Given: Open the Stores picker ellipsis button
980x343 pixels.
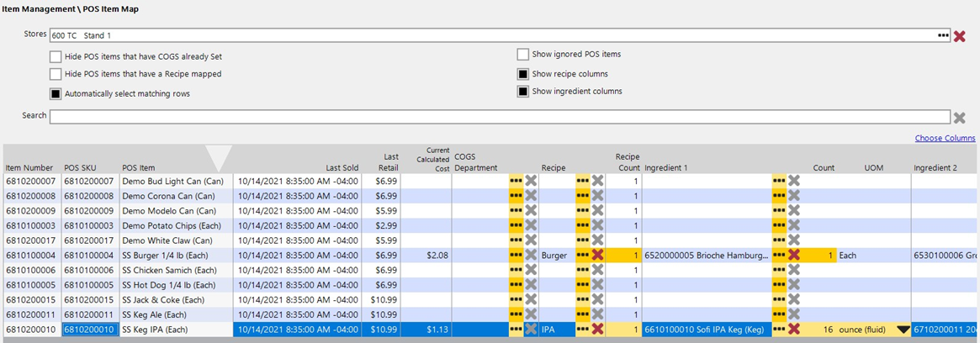Looking at the screenshot, I should [x=943, y=35].
